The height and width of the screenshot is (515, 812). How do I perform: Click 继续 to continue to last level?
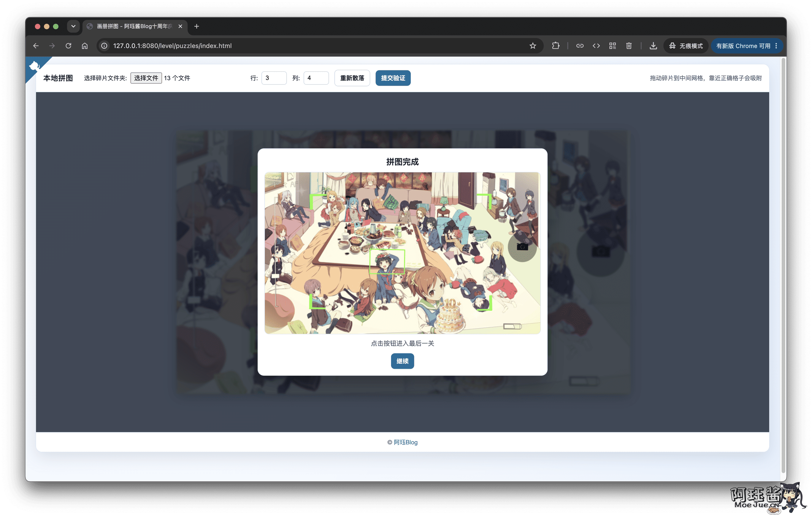tap(402, 361)
